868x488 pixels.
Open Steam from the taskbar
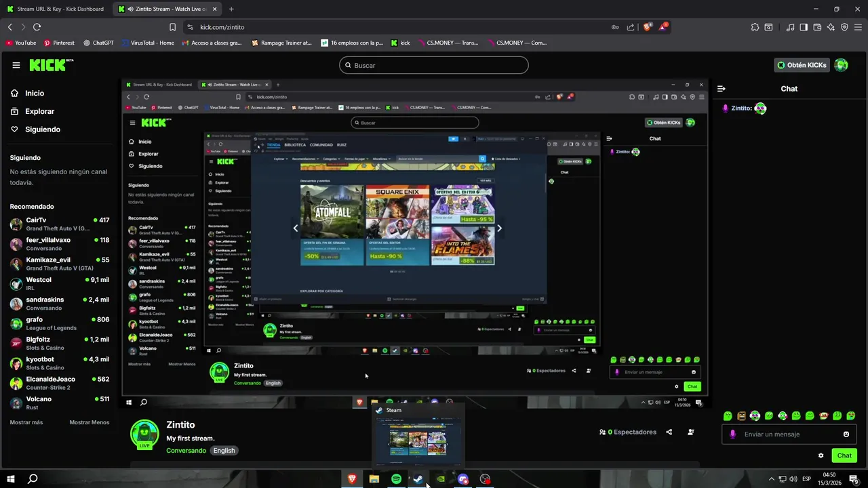(x=418, y=479)
